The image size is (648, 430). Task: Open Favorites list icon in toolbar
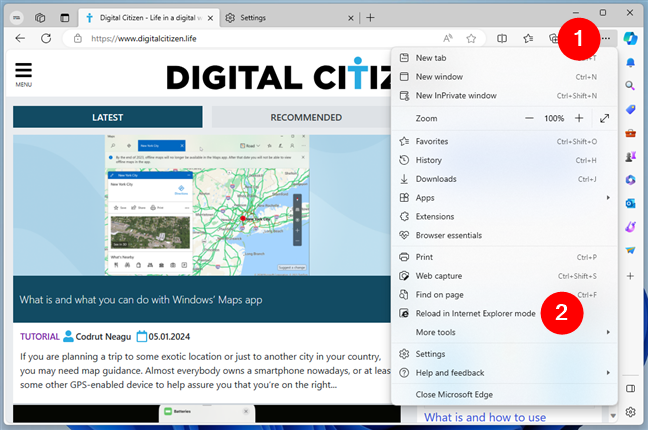(x=528, y=38)
